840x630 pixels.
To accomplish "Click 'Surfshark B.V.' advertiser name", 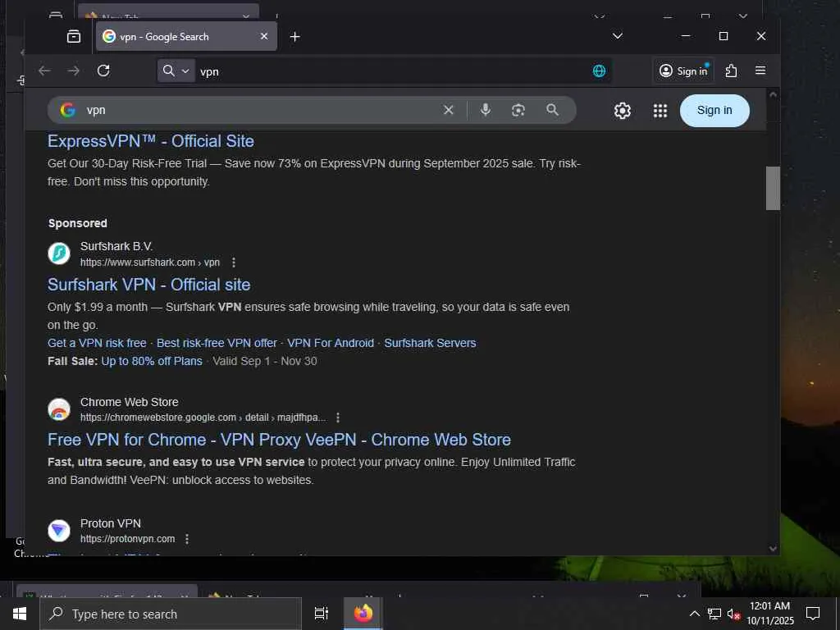I will [x=116, y=246].
